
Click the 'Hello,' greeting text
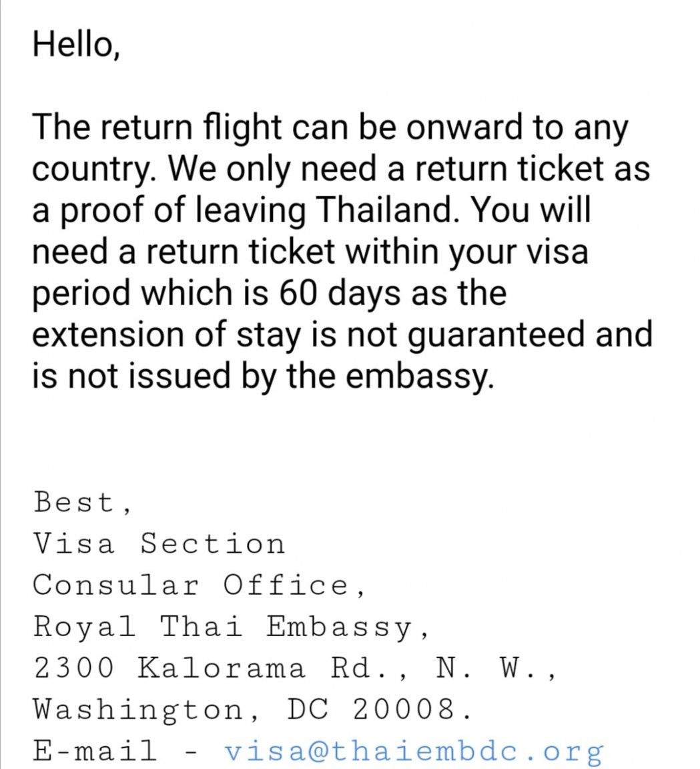(x=76, y=44)
